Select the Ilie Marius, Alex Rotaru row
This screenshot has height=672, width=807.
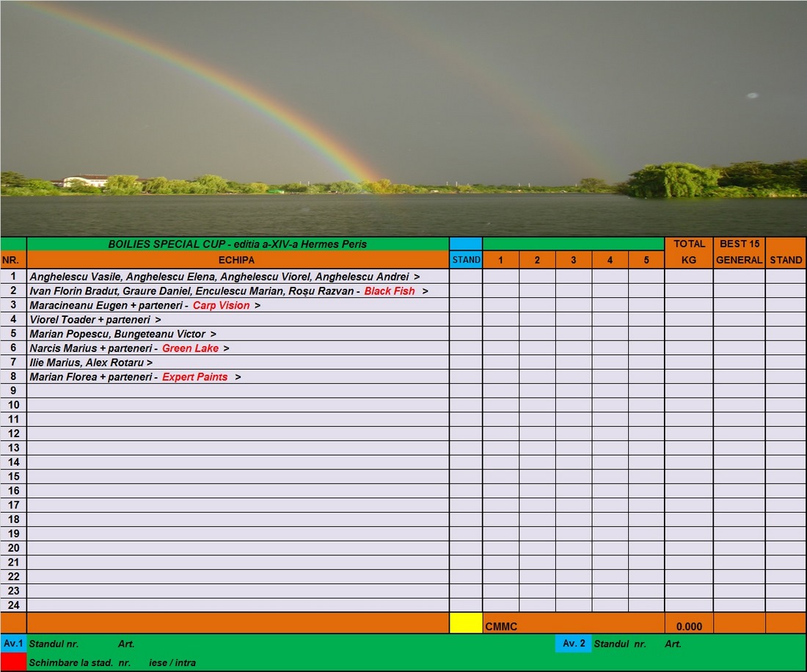(x=91, y=362)
